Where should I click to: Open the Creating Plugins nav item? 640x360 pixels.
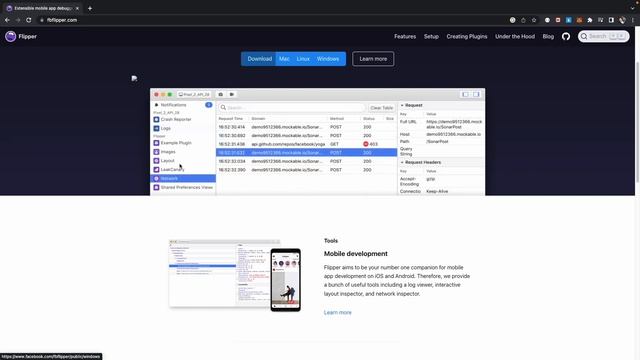click(x=467, y=36)
